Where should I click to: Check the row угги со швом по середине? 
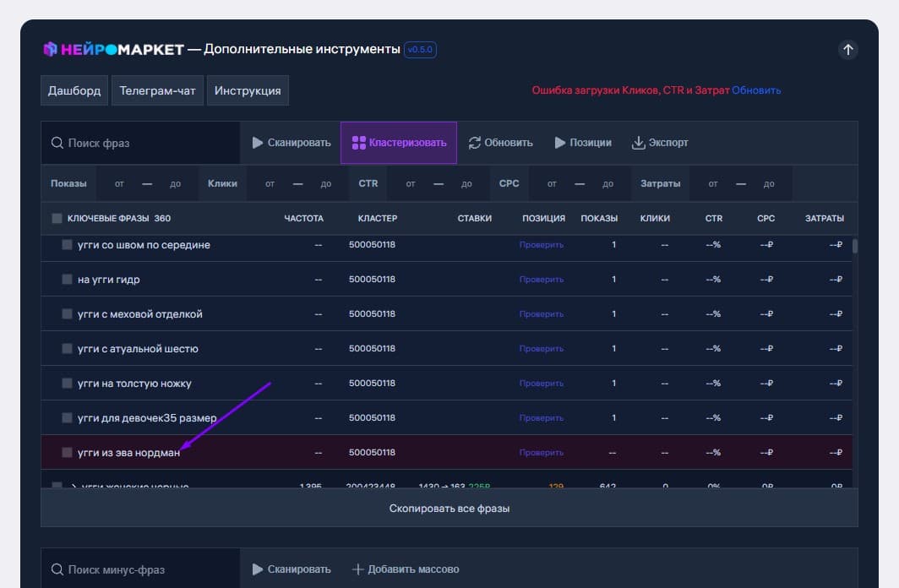tap(67, 245)
